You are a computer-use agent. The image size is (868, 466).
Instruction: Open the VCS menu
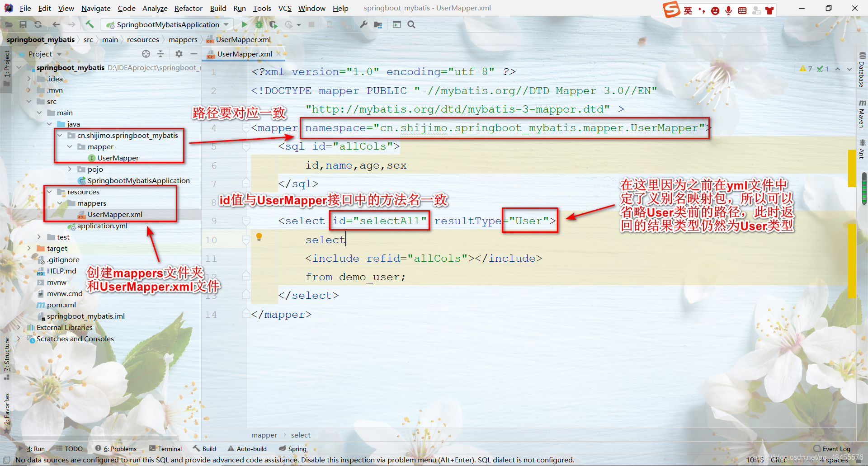tap(285, 8)
